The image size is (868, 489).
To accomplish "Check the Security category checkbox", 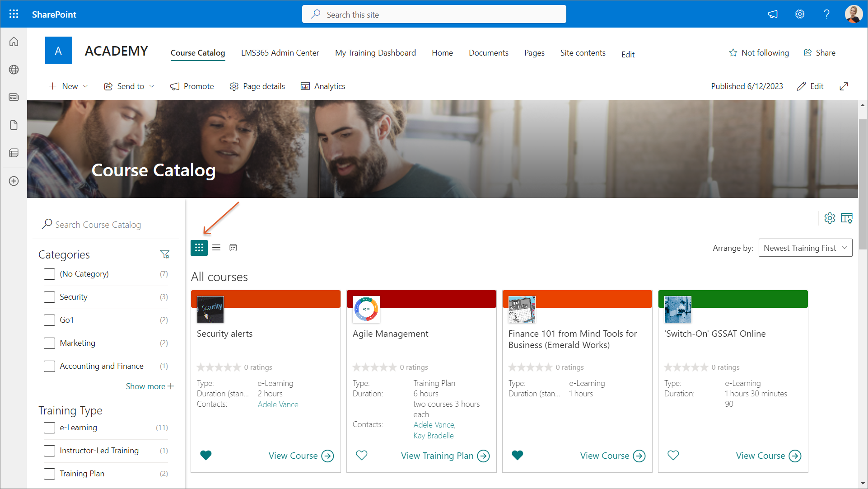I will (49, 297).
